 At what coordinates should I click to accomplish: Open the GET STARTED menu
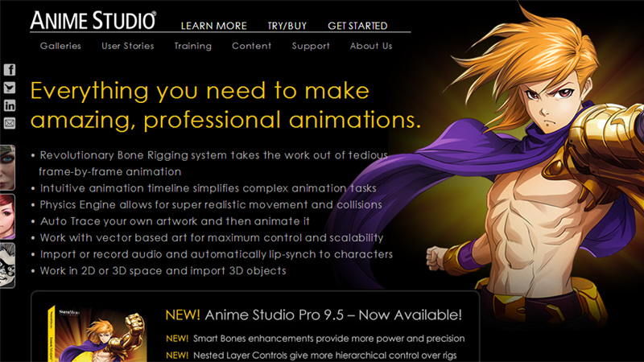357,26
